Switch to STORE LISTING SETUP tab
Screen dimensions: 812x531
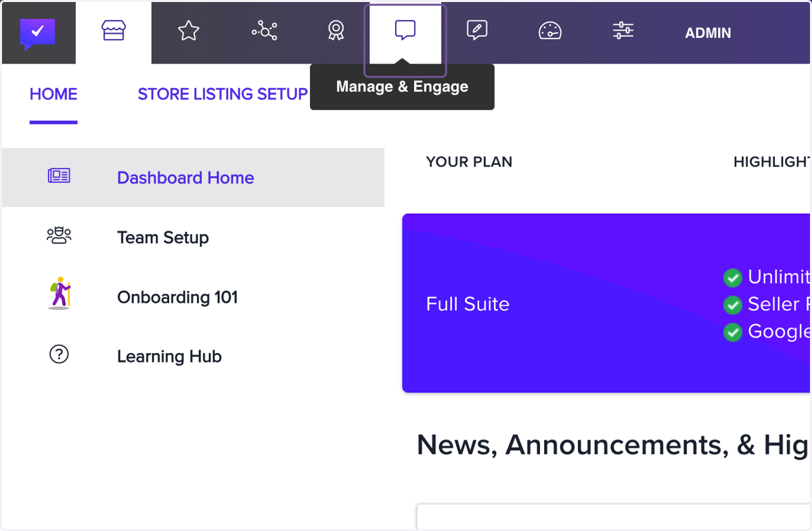click(223, 94)
